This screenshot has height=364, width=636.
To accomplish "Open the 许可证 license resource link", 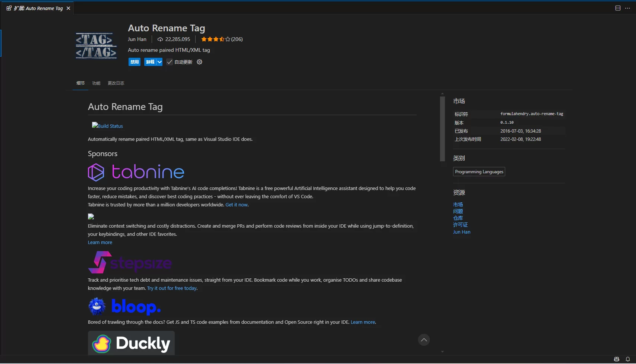I will click(x=461, y=225).
